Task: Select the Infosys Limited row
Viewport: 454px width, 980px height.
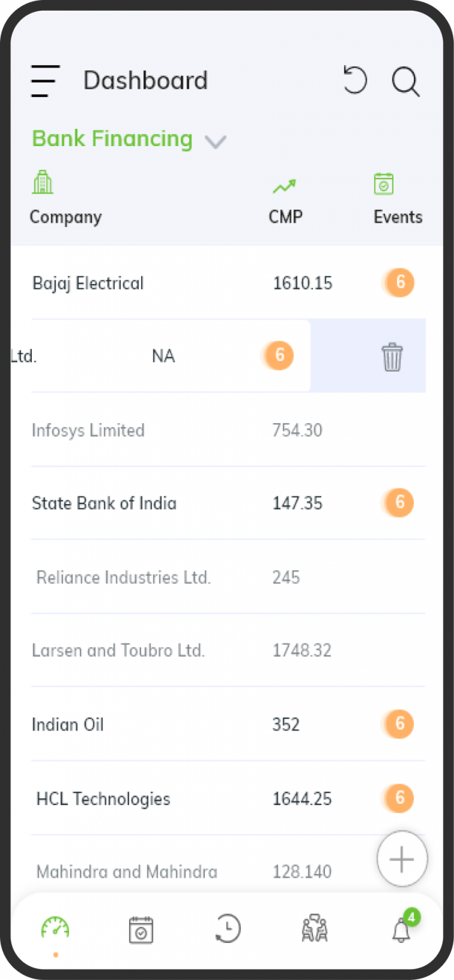Action: 228,431
